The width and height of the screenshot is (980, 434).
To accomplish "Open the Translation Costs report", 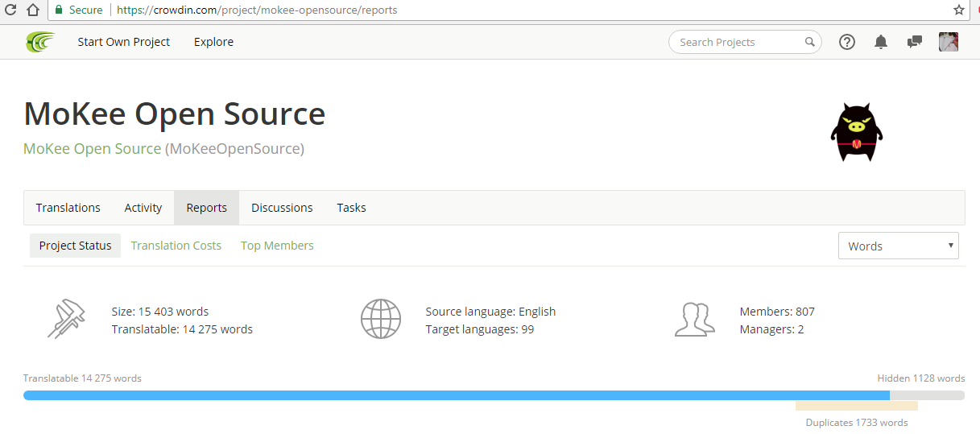I will (176, 246).
